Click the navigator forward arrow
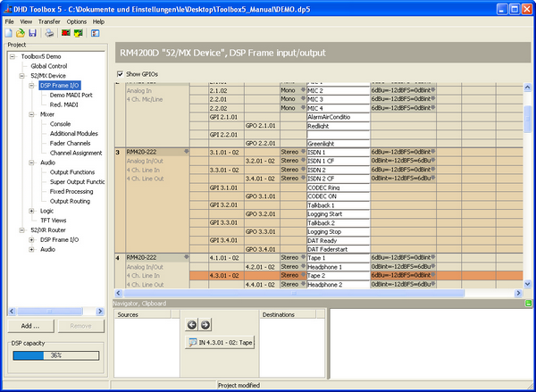The height and width of the screenshot is (392, 536). (x=205, y=325)
